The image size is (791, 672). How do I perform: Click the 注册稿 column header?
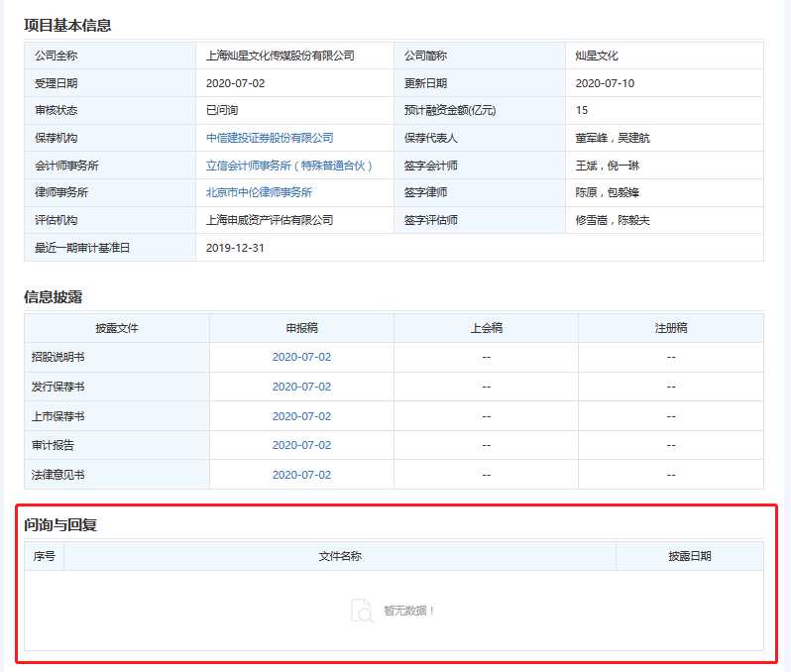[671, 328]
